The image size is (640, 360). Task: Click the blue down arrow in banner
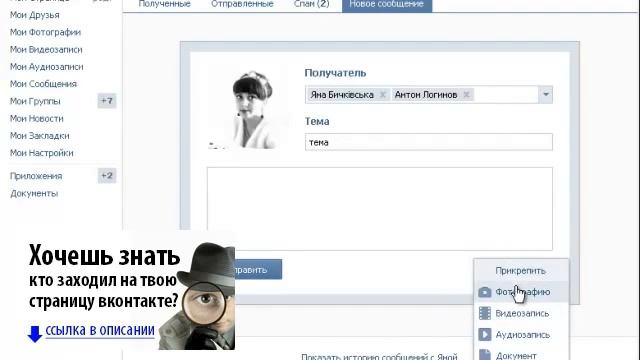point(35,334)
